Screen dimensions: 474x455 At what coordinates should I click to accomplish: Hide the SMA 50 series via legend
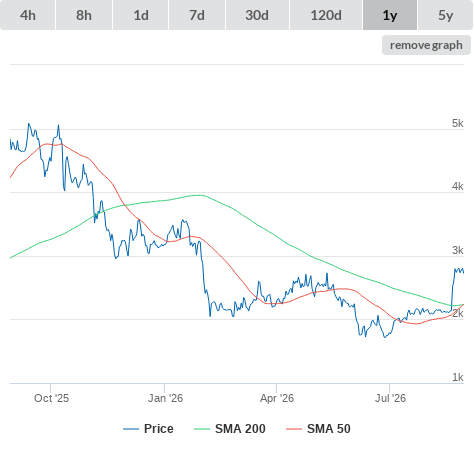[329, 429]
